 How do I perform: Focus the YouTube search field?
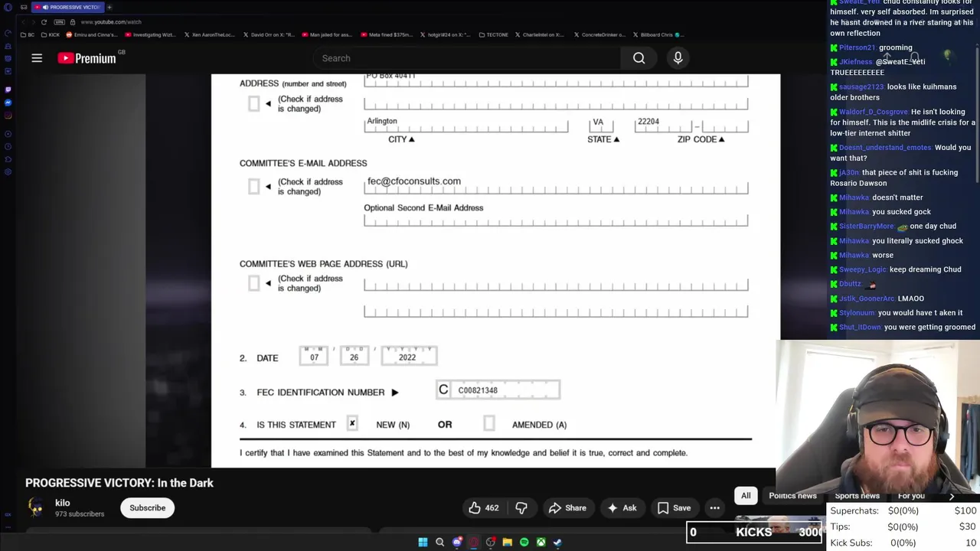[467, 58]
